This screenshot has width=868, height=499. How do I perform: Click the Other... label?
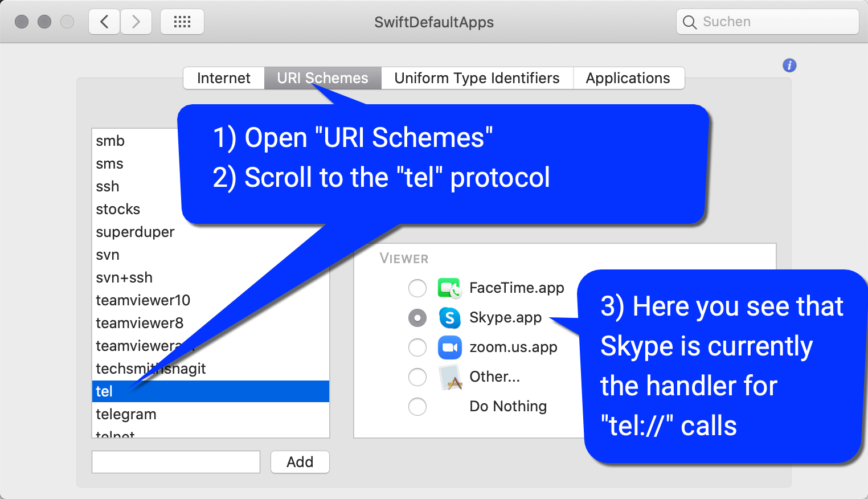point(494,377)
